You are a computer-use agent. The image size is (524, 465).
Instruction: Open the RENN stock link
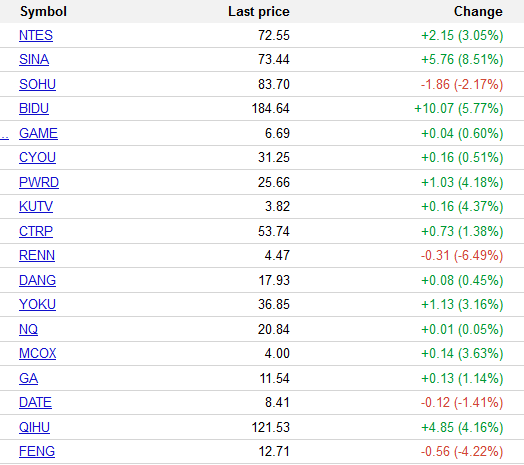pos(37,255)
